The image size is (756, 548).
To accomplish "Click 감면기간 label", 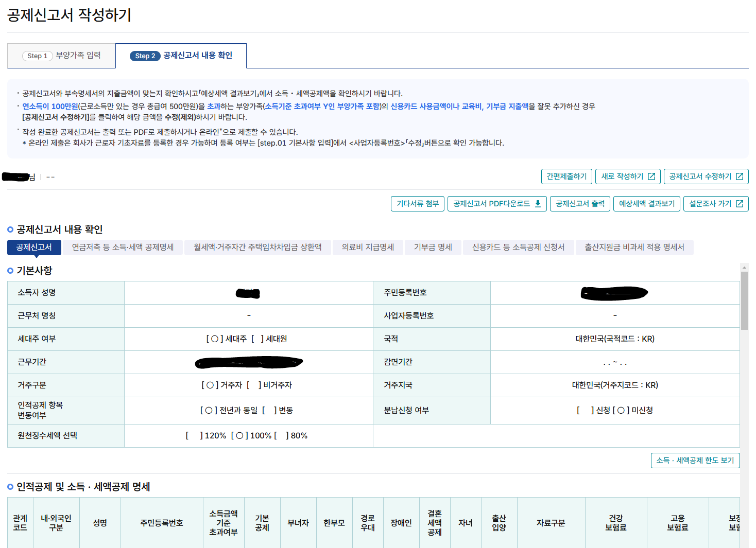I will [398, 362].
